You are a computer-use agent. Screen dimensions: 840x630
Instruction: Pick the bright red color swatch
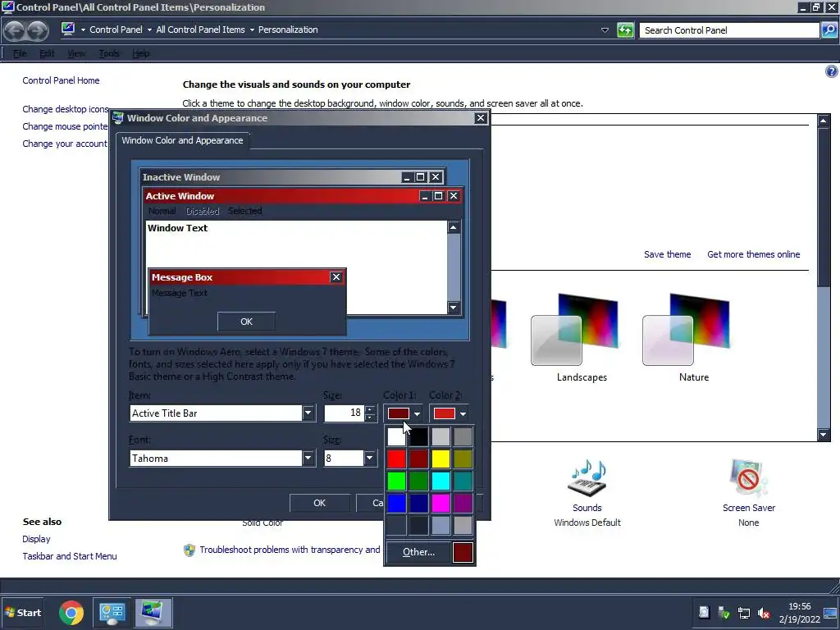coord(396,459)
